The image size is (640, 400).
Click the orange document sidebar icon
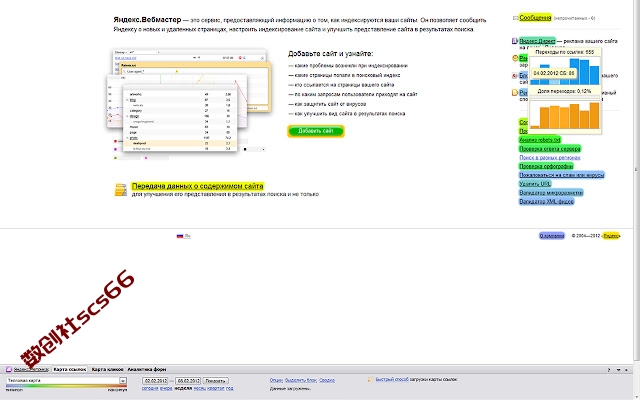point(515,93)
